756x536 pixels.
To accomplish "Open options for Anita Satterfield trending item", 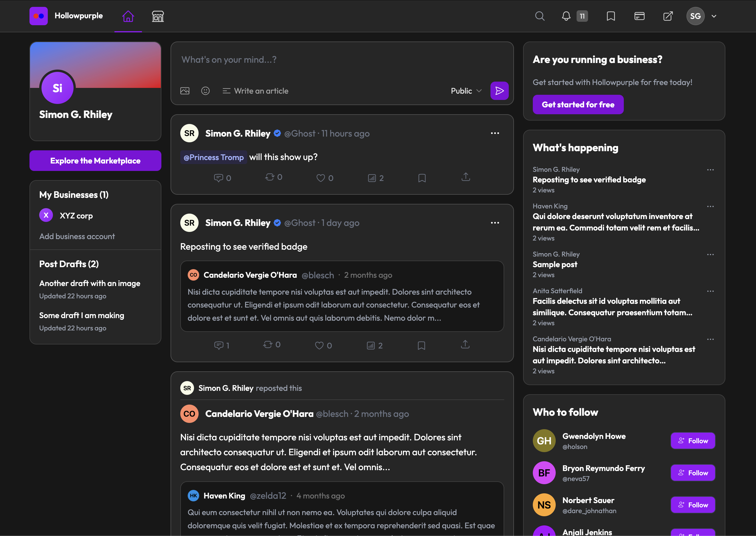I will pyautogui.click(x=711, y=291).
